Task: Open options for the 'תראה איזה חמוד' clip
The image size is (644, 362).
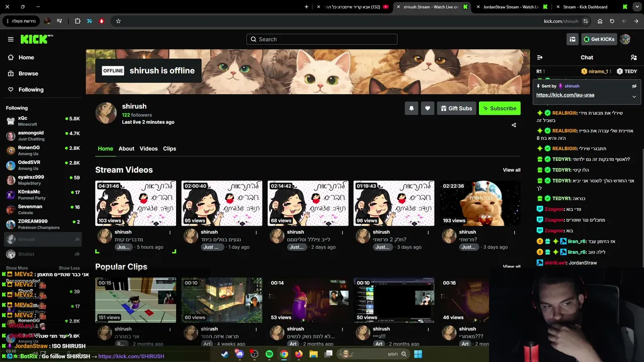Action: point(256,329)
